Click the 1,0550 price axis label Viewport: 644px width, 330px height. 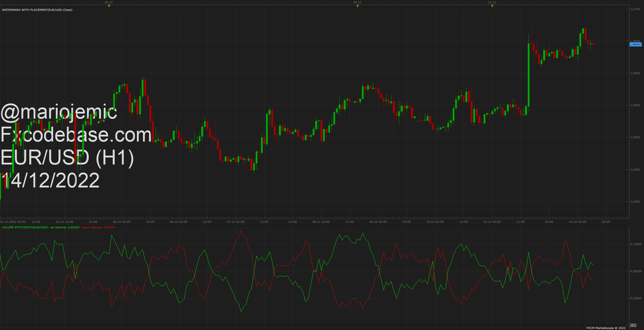[x=635, y=105]
